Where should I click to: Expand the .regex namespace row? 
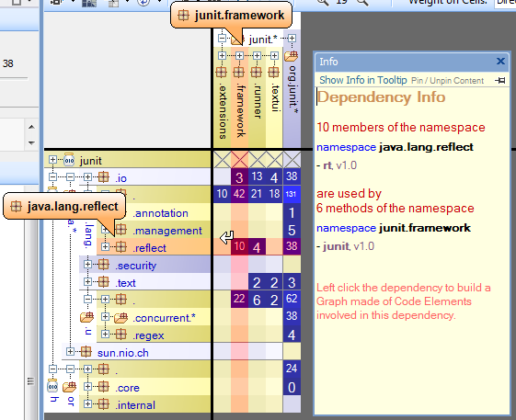click(105, 334)
